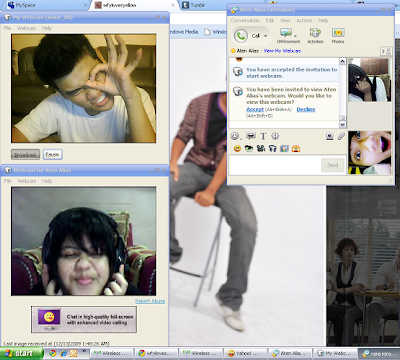Click the orange quick launch icon
The height and width of the screenshot is (360, 400).
[x=73, y=353]
